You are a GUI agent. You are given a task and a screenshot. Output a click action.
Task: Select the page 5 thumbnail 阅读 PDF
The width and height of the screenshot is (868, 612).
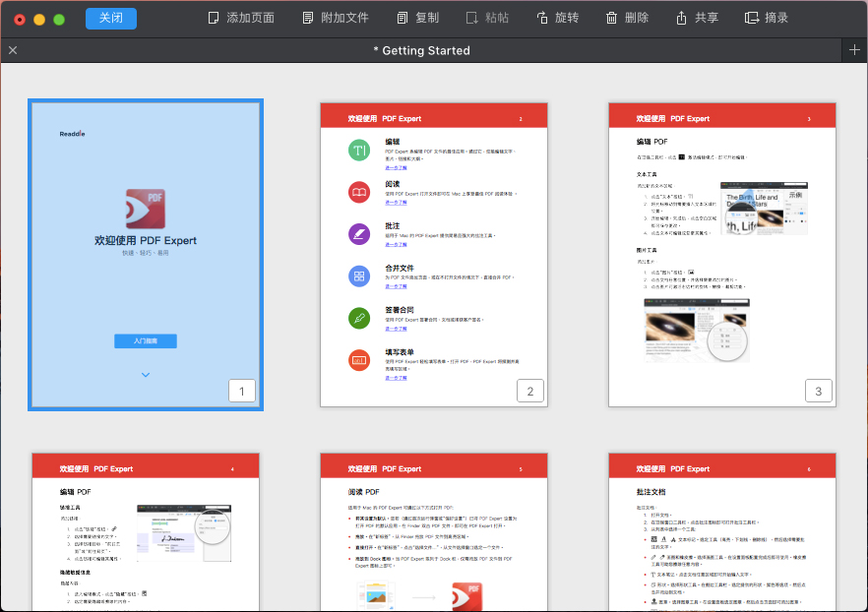(x=434, y=532)
